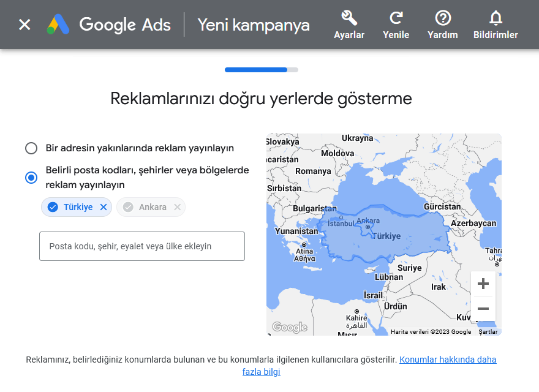
Task: Click the Google Ads logo icon
Action: [58, 24]
